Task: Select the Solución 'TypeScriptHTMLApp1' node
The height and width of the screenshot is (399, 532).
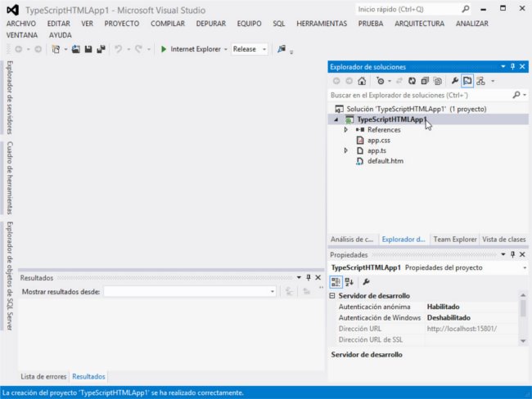Action: [x=417, y=109]
